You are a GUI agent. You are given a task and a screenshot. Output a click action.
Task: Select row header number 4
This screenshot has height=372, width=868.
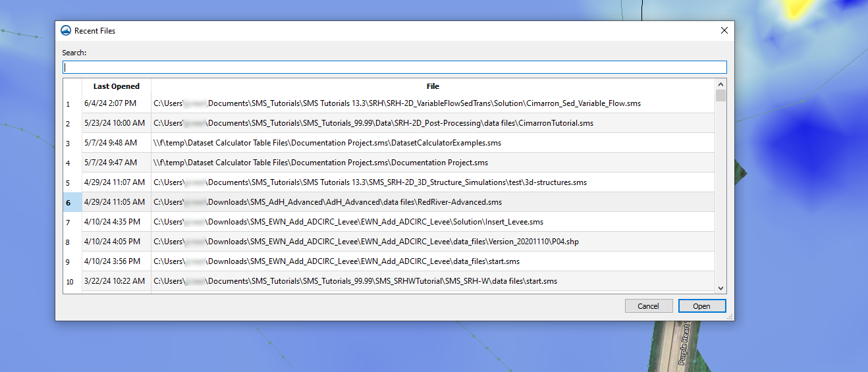pos(72,163)
